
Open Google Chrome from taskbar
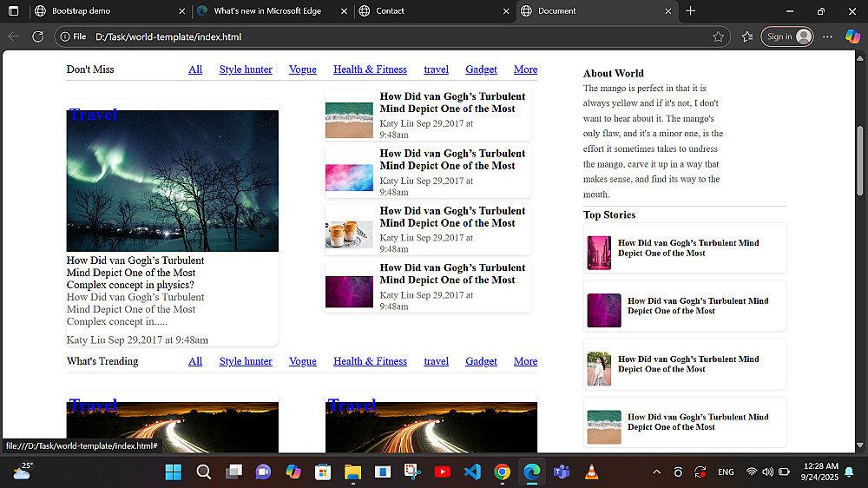502,472
